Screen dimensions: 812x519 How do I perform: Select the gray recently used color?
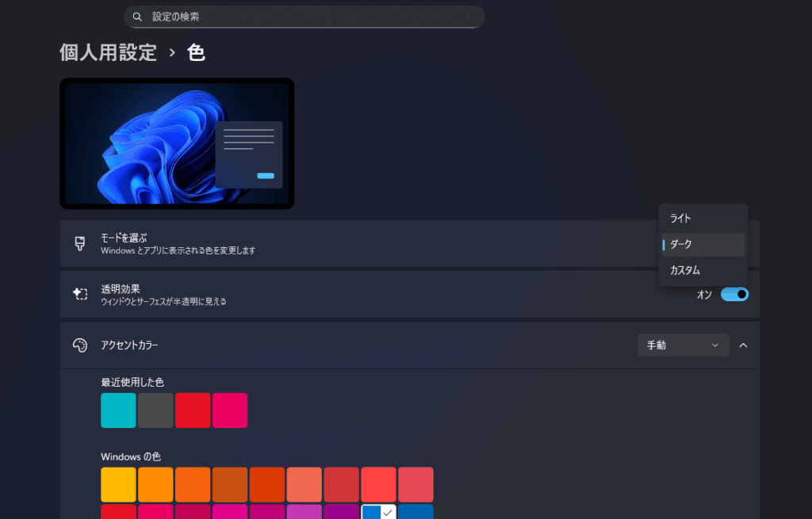click(x=155, y=410)
